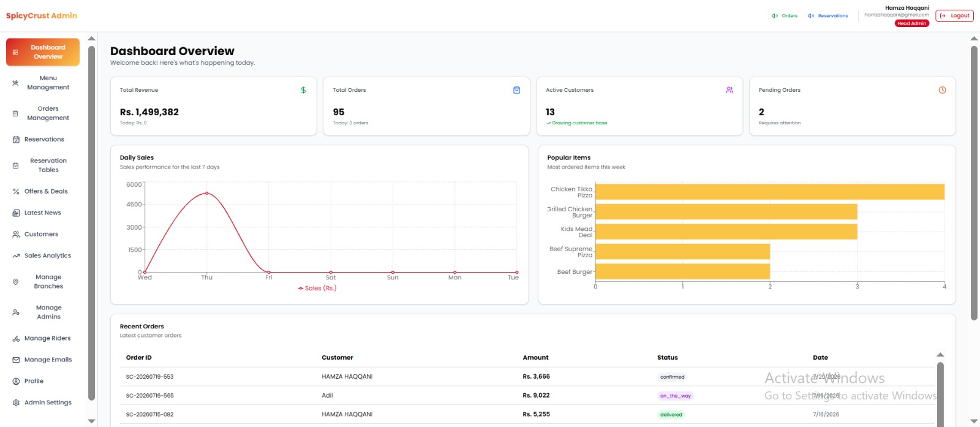Click the Offers & Deals percent icon

(x=16, y=192)
